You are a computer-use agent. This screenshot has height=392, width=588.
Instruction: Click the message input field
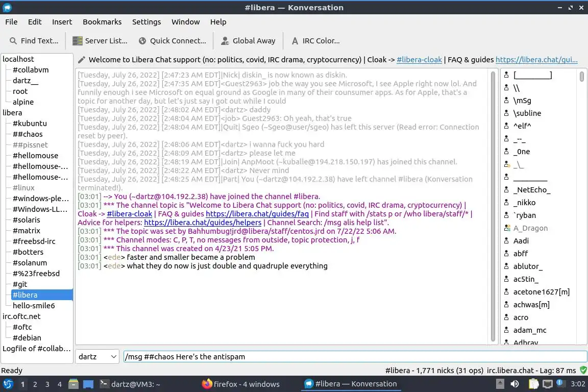[355, 356]
